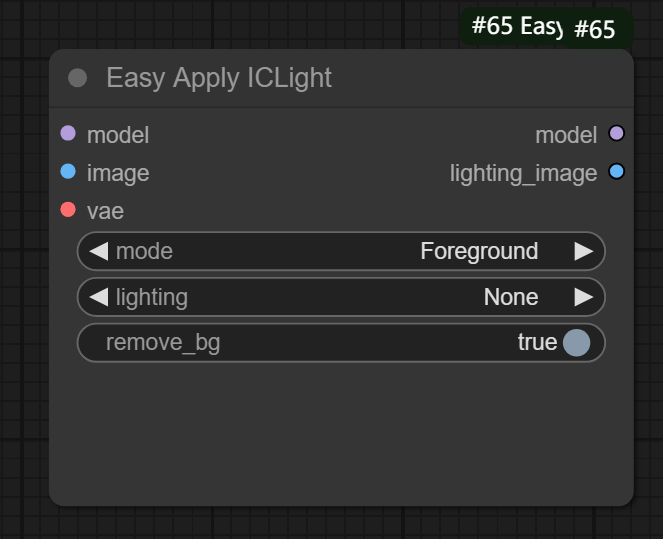Click the Easy Apply ICLight title
This screenshot has width=663, height=539.
(219, 78)
